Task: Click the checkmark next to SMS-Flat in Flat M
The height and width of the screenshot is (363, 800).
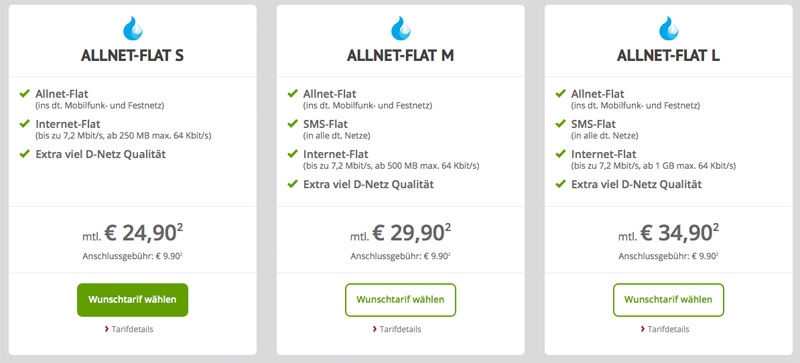Action: [292, 124]
